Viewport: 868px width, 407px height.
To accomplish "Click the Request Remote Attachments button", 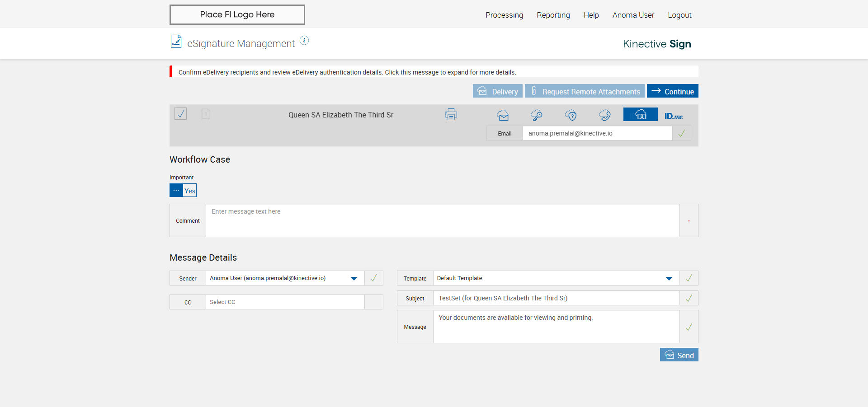I will pos(585,91).
